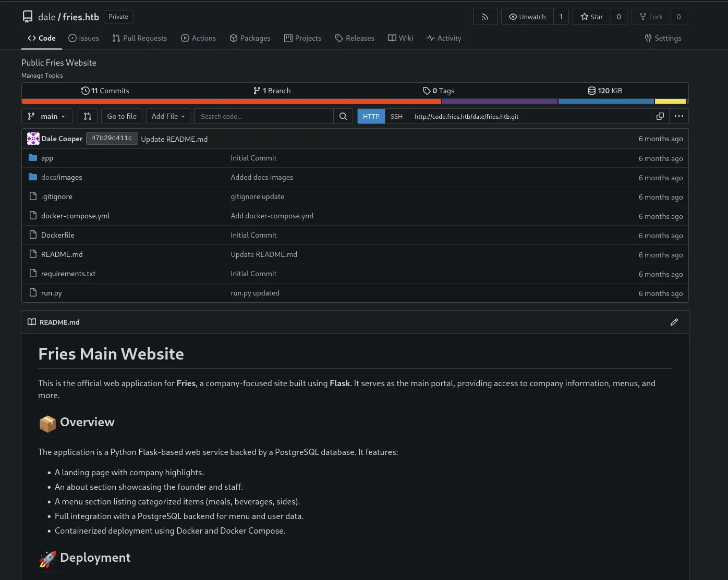Click the RSS feed icon
Screen dimensions: 728x580
484,17
